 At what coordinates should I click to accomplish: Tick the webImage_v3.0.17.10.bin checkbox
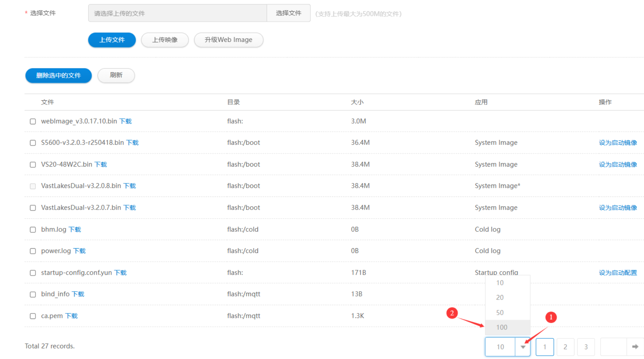pos(33,121)
